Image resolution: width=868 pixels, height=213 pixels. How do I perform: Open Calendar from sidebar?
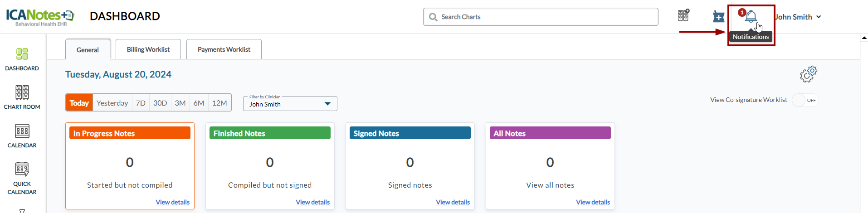click(22, 136)
